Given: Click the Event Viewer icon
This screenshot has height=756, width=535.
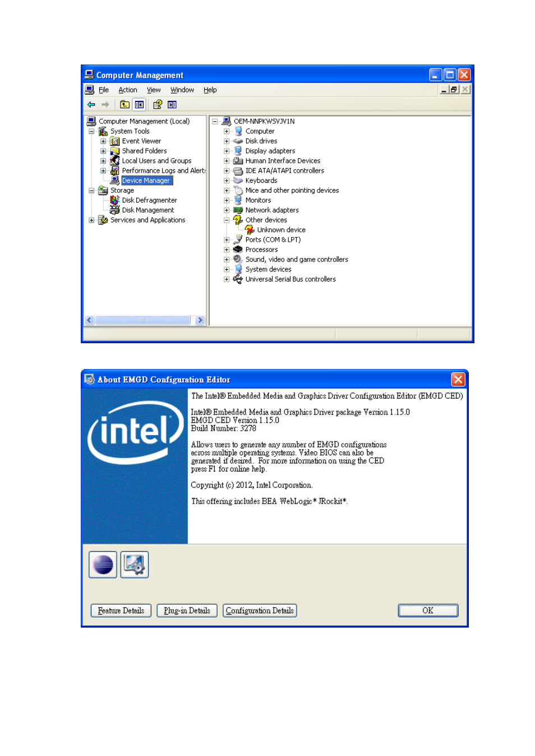Looking at the screenshot, I should 115,141.
